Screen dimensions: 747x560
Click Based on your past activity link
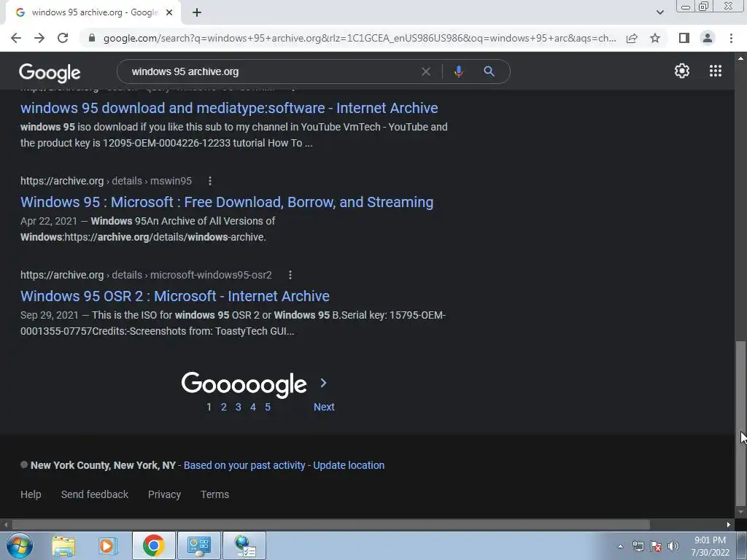(244, 465)
